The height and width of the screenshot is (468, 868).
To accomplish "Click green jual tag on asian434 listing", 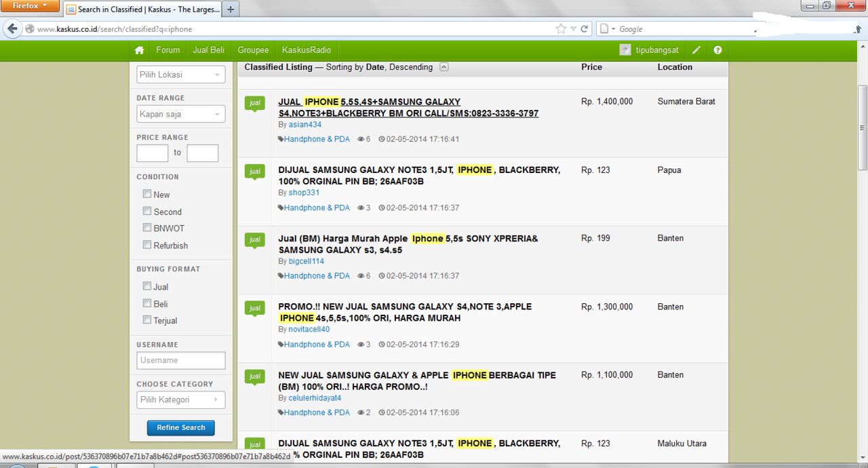I will pos(255,104).
